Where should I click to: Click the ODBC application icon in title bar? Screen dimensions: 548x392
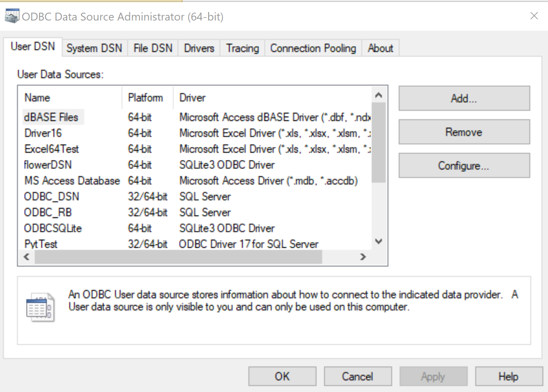[x=11, y=16]
